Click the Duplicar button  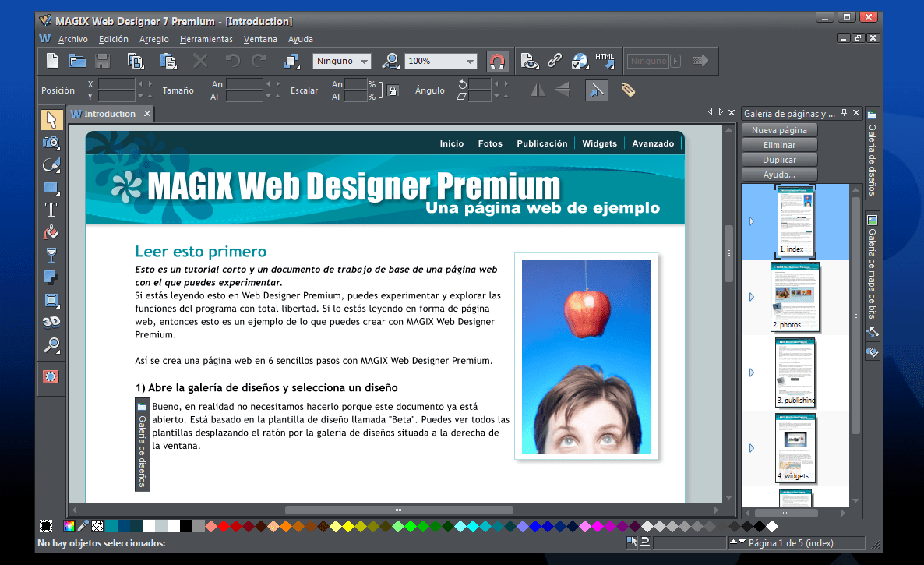pos(779,160)
